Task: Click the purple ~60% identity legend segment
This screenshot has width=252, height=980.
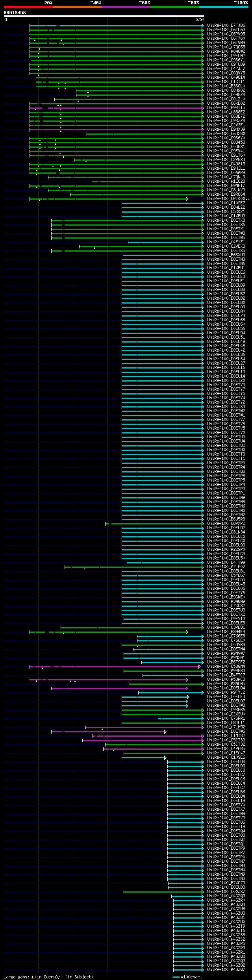Action: 126,7
